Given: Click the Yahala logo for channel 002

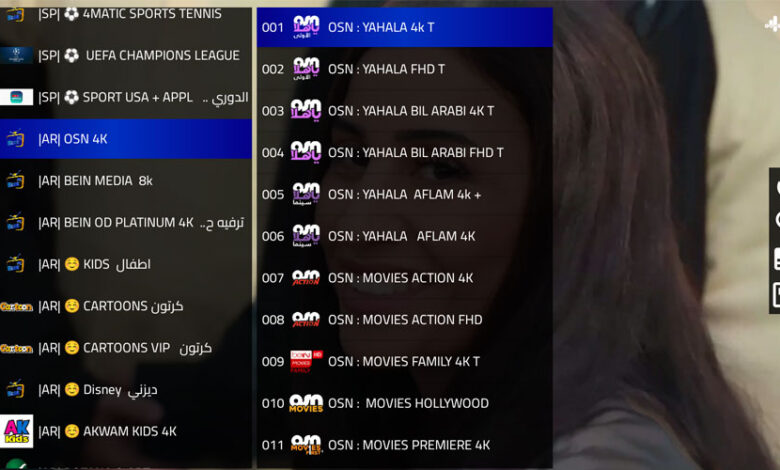Looking at the screenshot, I should pyautogui.click(x=306, y=69).
